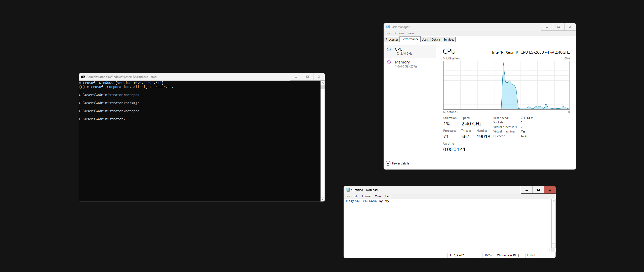The width and height of the screenshot is (644, 272).
Task: Collapse via Fewer details chevron icon
Action: pos(388,163)
